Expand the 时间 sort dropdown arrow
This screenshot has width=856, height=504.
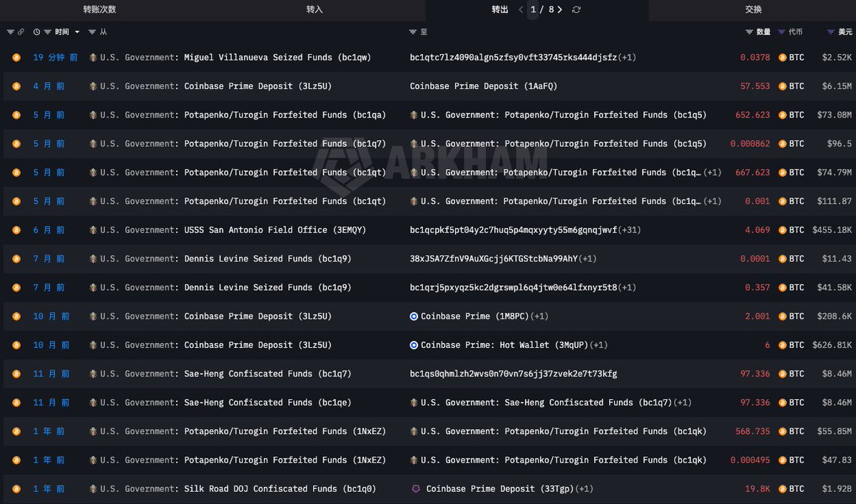[77, 32]
